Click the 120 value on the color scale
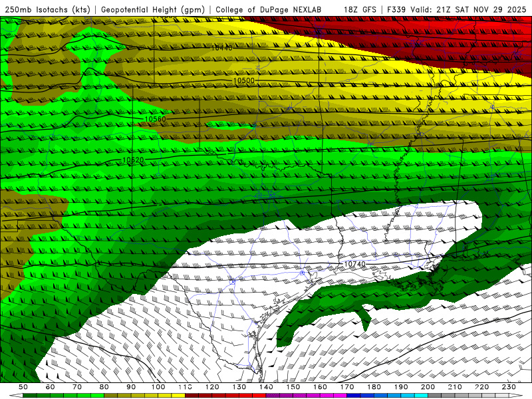This screenshot has width=532, height=399. point(212,387)
